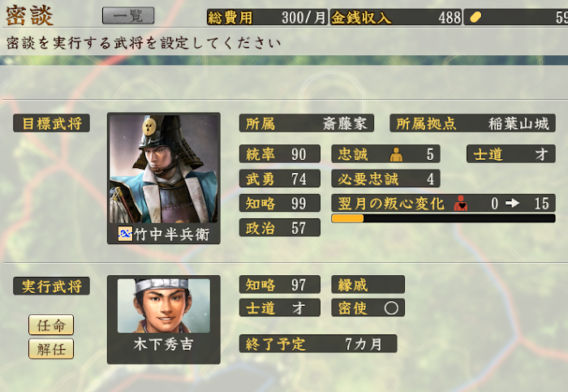Click the 終了予定 7カ月 field
The width and height of the screenshot is (568, 392).
click(318, 343)
